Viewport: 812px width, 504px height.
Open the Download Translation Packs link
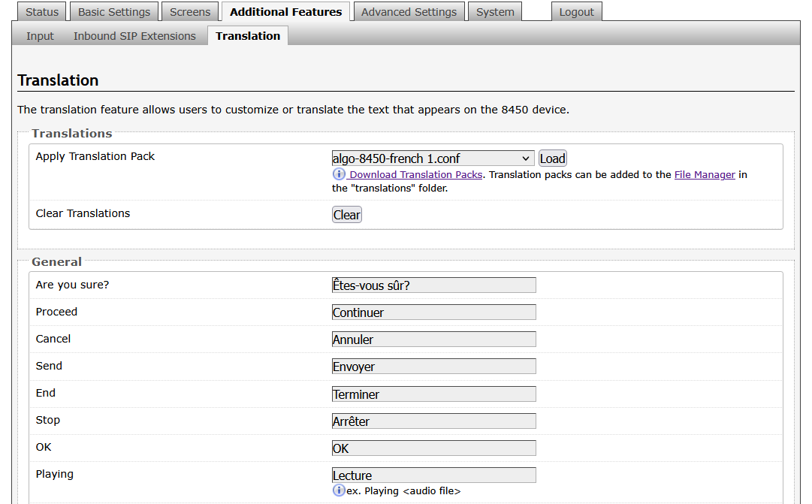point(415,174)
